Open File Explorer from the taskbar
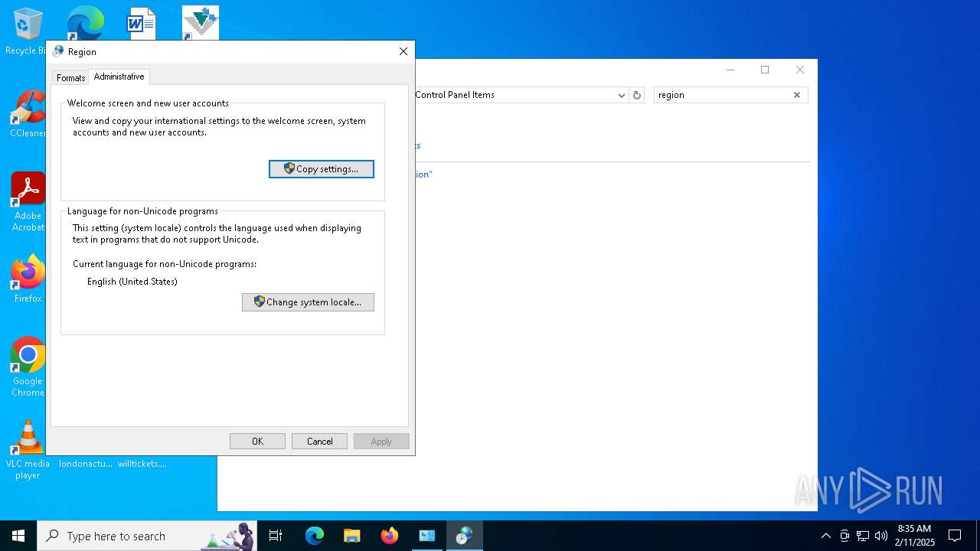Screen dimensions: 980x551 click(x=351, y=536)
